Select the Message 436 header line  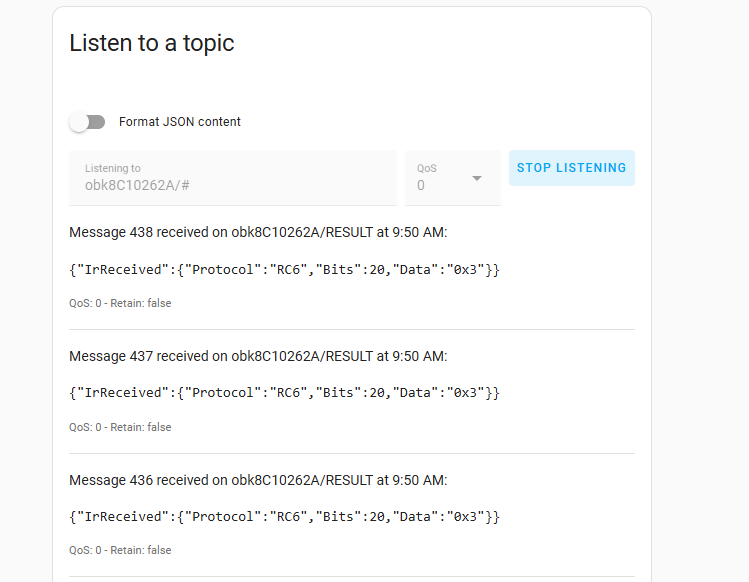pyautogui.click(x=258, y=480)
